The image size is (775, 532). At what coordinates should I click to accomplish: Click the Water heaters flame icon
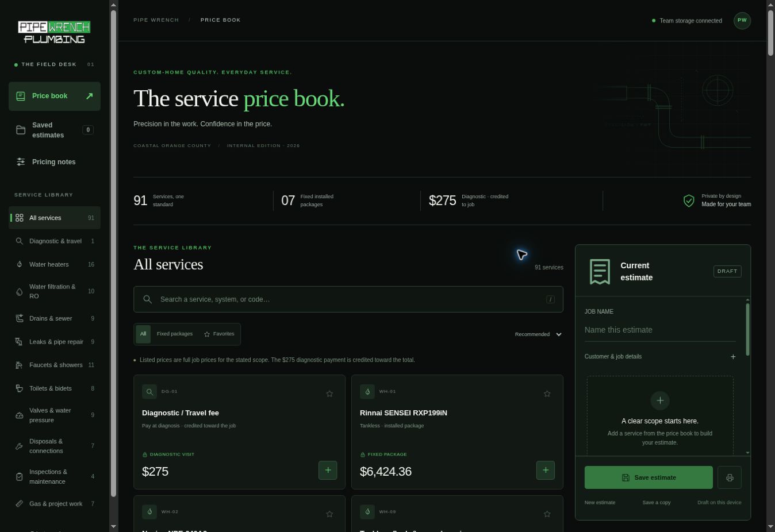coord(20,264)
